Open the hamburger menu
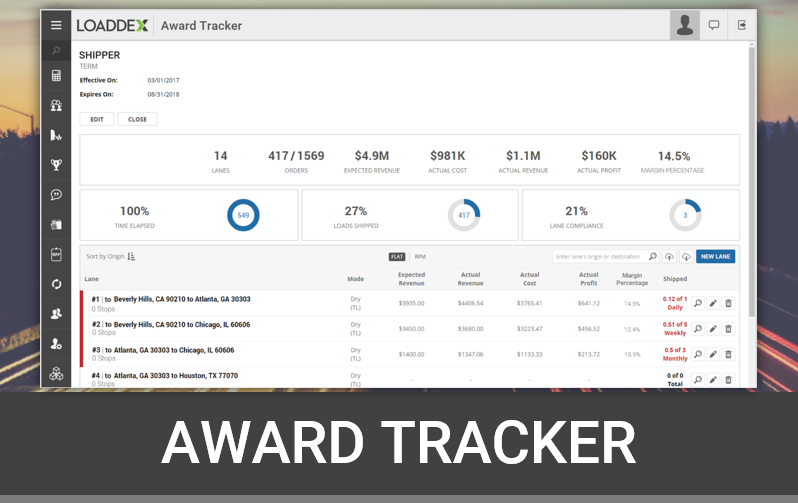This screenshot has height=503, width=798. 56,25
